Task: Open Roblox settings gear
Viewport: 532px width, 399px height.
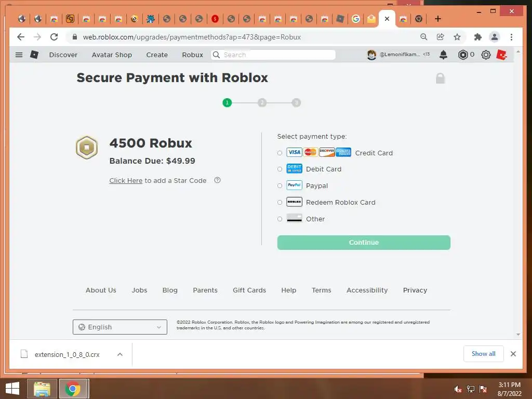Action: coord(486,55)
